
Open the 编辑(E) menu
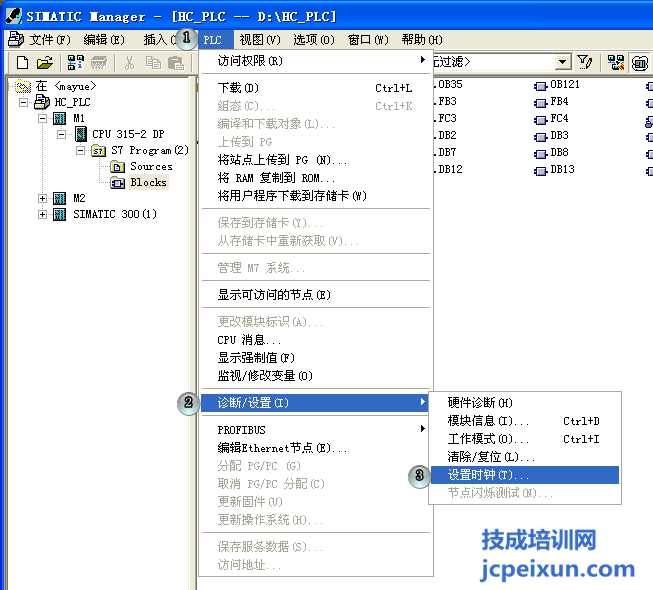[104, 40]
